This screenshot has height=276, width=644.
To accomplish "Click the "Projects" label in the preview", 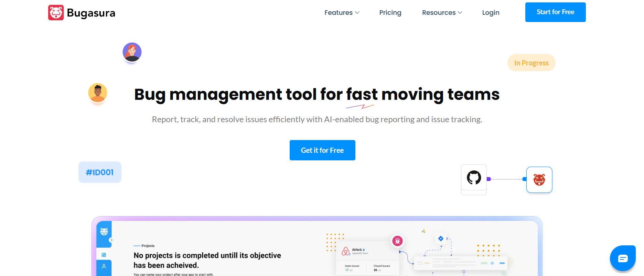I will pyautogui.click(x=148, y=246).
